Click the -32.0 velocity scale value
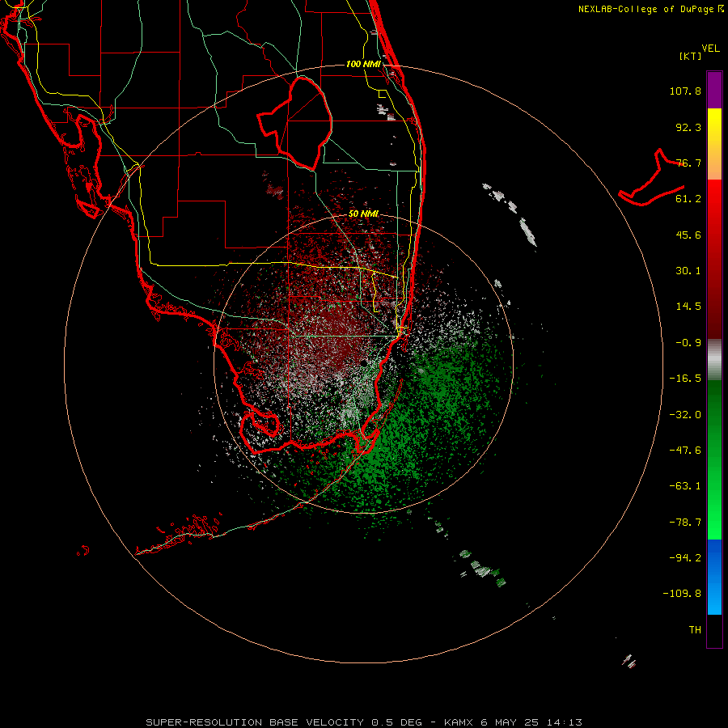728x728 pixels. click(685, 415)
